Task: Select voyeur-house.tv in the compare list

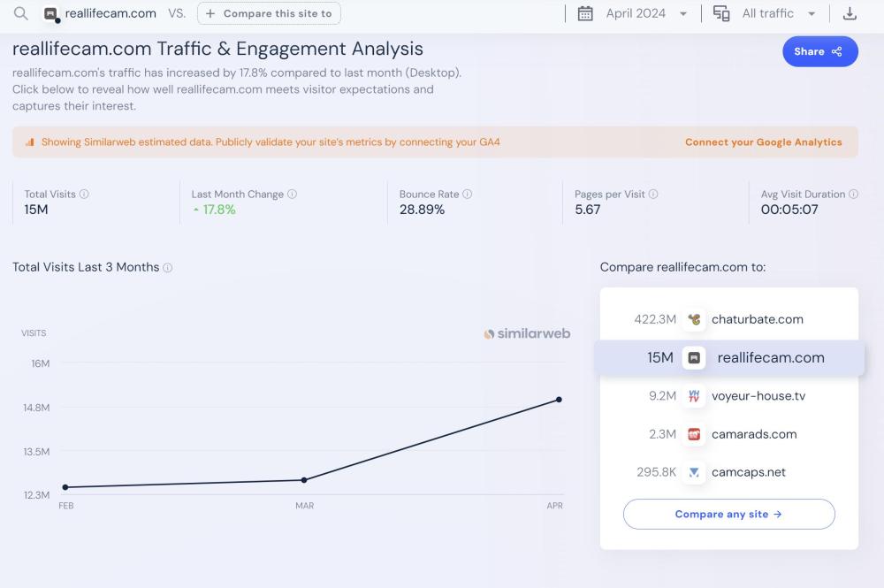Action: 758,396
